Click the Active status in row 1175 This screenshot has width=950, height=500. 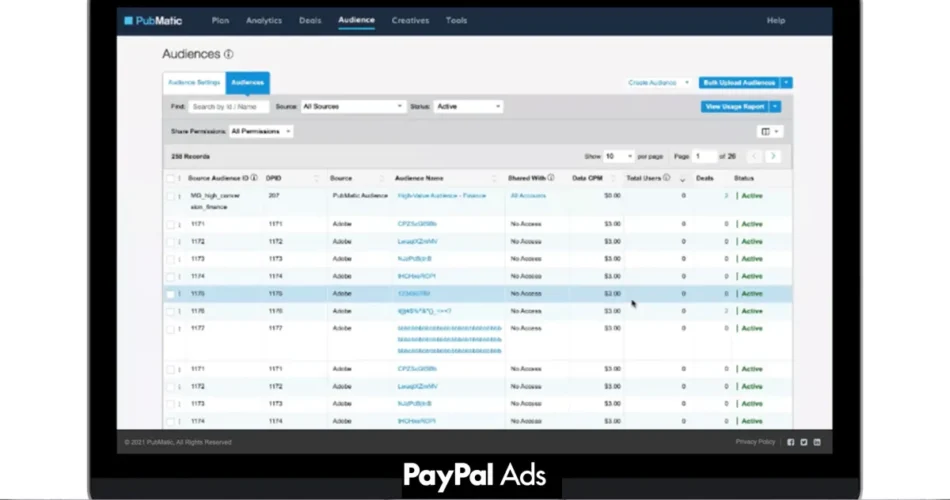752,294
